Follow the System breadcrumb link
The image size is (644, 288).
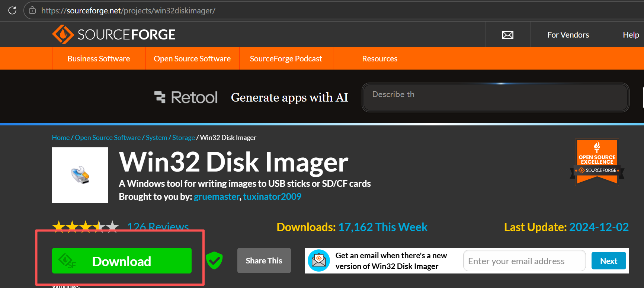(156, 138)
